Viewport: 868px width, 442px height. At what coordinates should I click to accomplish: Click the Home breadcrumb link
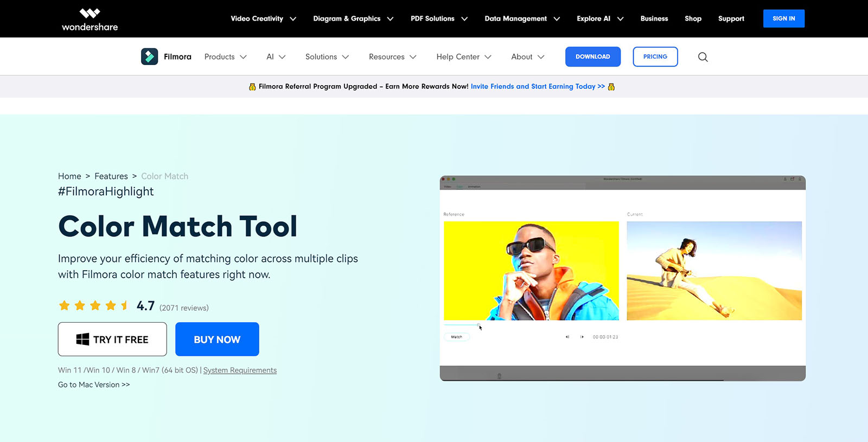coord(69,176)
